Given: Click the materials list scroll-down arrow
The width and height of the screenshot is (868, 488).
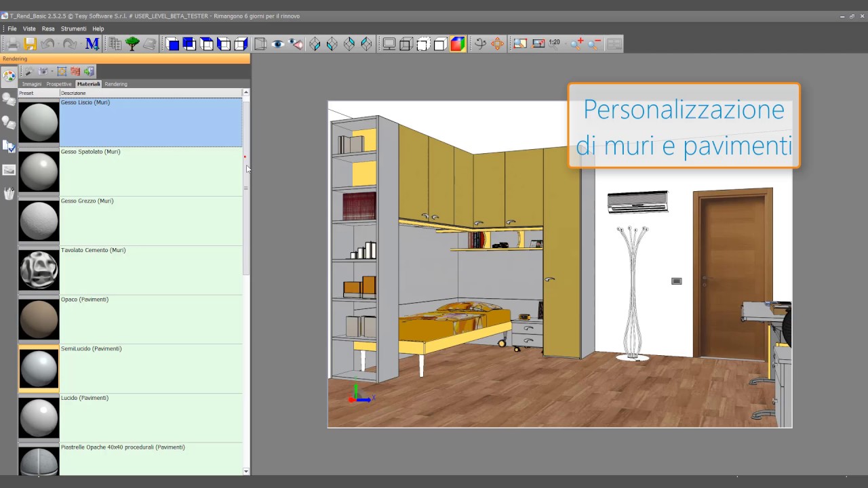Looking at the screenshot, I should pos(245,471).
